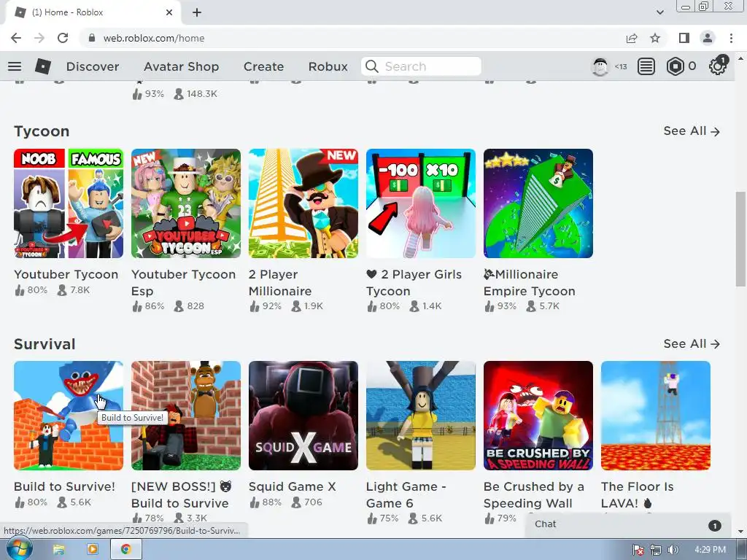Open Squid Game X thumbnail
Image resolution: width=747 pixels, height=560 pixels.
pyautogui.click(x=303, y=416)
